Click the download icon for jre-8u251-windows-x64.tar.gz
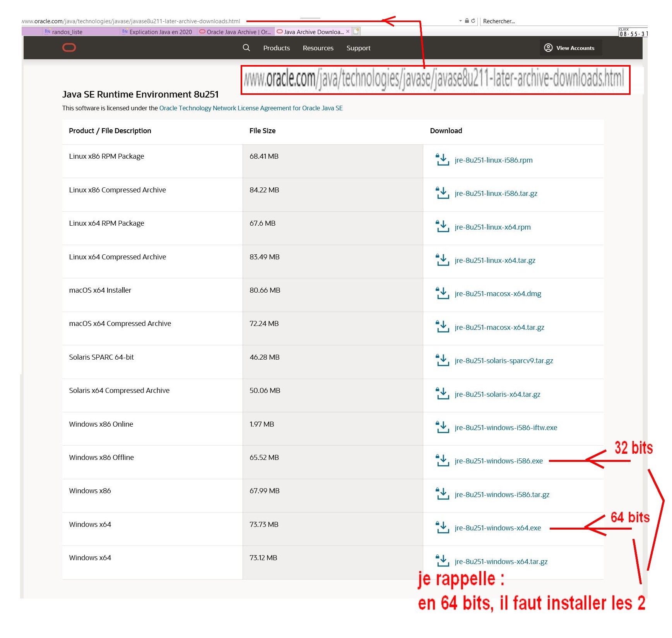Image resolution: width=672 pixels, height=638 pixels. [442, 561]
